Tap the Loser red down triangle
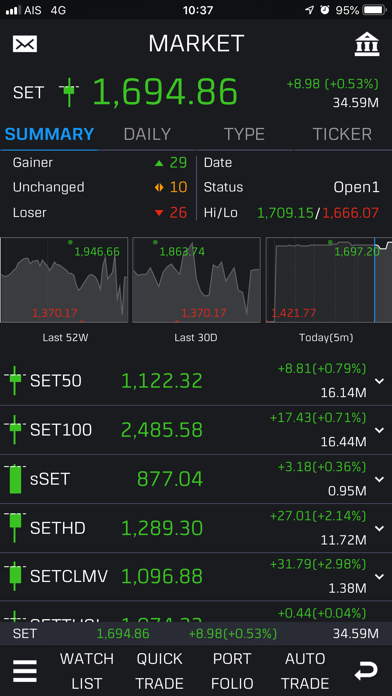This screenshot has height=696, width=392. pyautogui.click(x=159, y=213)
